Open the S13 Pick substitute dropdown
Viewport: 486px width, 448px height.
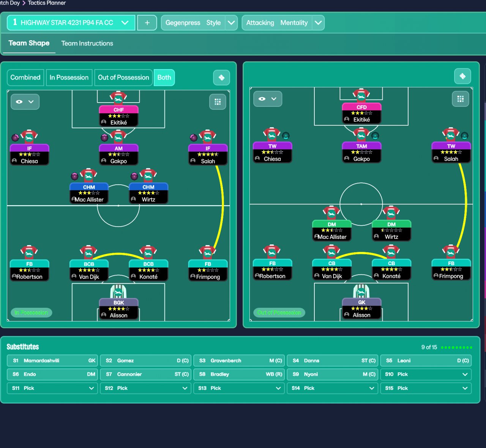click(x=239, y=388)
